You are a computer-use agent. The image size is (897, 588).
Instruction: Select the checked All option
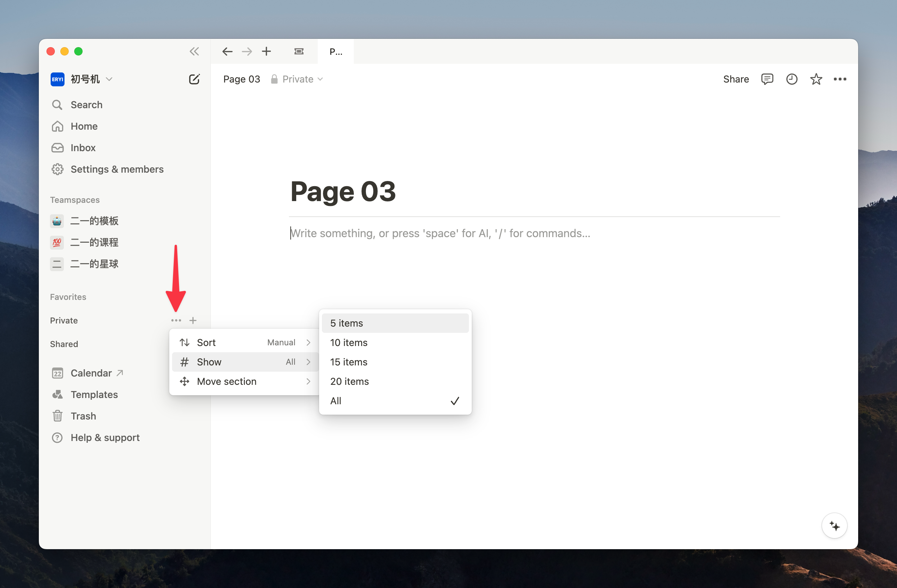(395, 401)
